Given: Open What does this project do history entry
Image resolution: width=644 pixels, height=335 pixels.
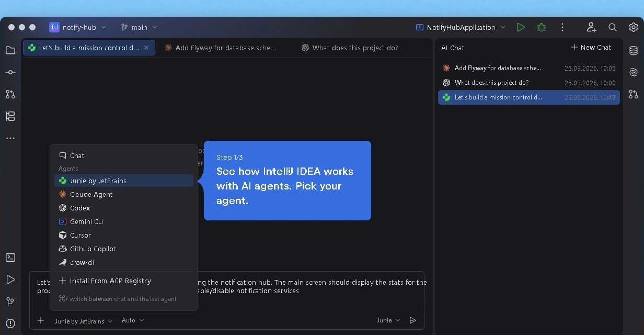Looking at the screenshot, I should tap(529, 83).
